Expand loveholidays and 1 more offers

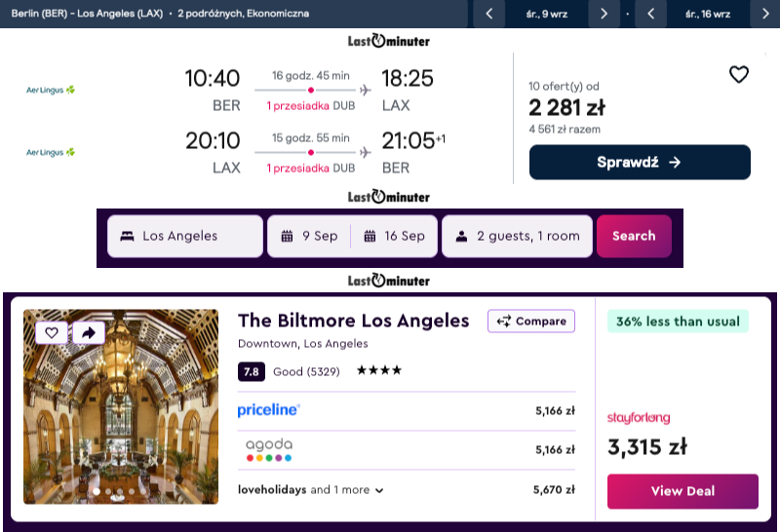(x=311, y=490)
